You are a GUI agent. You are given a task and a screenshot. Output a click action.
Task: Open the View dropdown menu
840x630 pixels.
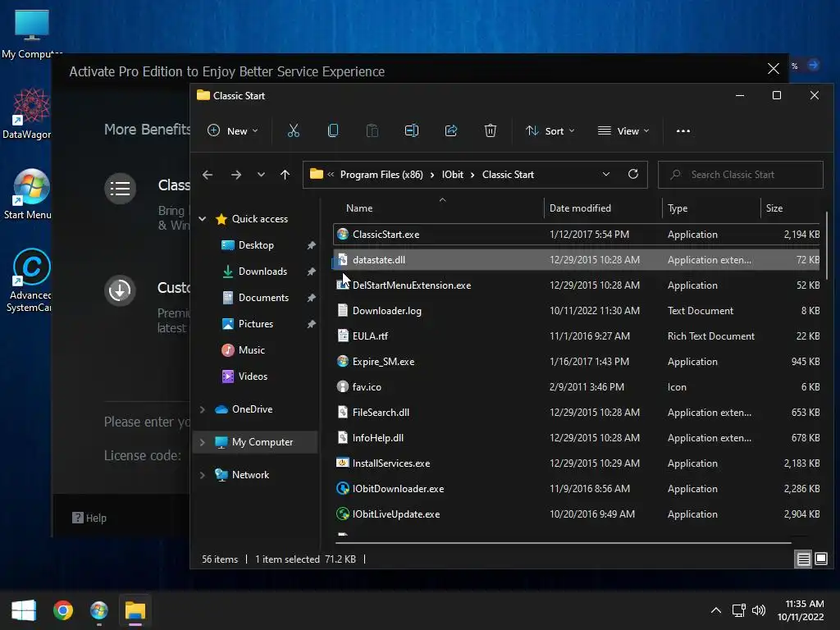tap(623, 130)
